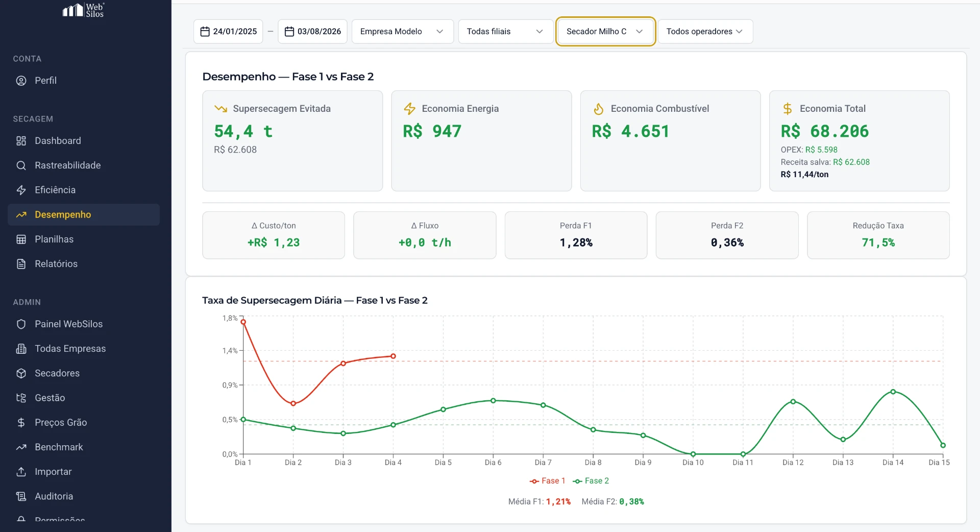Open Todas Empresas admin page
Viewport: 980px width, 532px height.
[x=84, y=349]
